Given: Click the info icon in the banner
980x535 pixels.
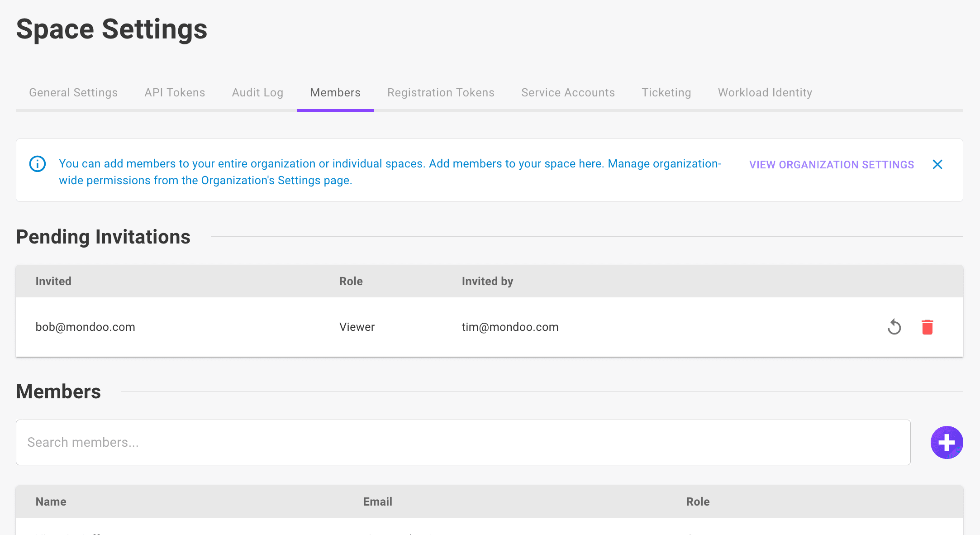Looking at the screenshot, I should [x=37, y=164].
